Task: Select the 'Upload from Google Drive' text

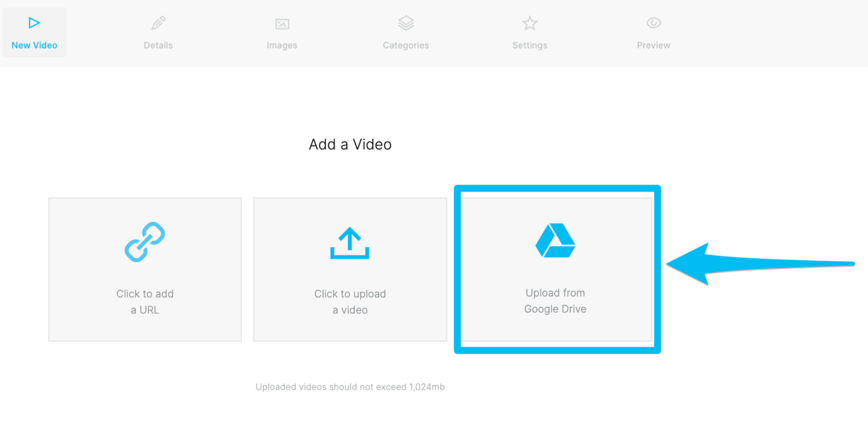Action: pos(555,301)
